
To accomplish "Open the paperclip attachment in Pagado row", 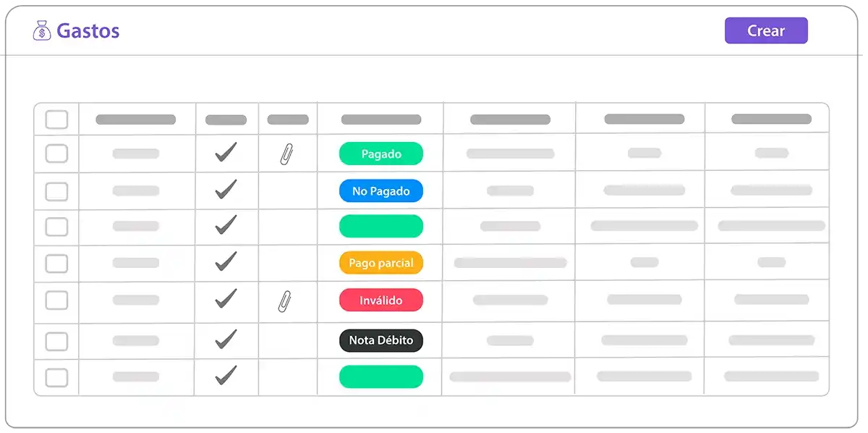I will tap(286, 154).
